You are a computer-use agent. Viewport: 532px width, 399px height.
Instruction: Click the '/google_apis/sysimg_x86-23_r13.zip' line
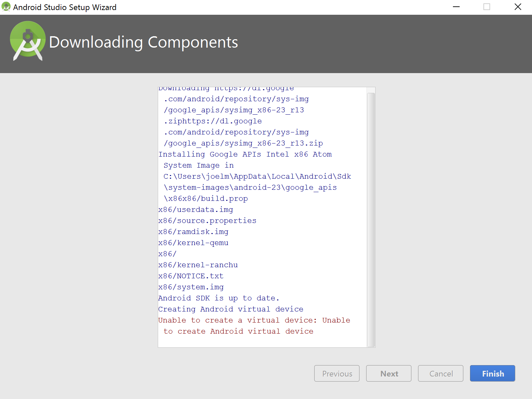click(243, 143)
